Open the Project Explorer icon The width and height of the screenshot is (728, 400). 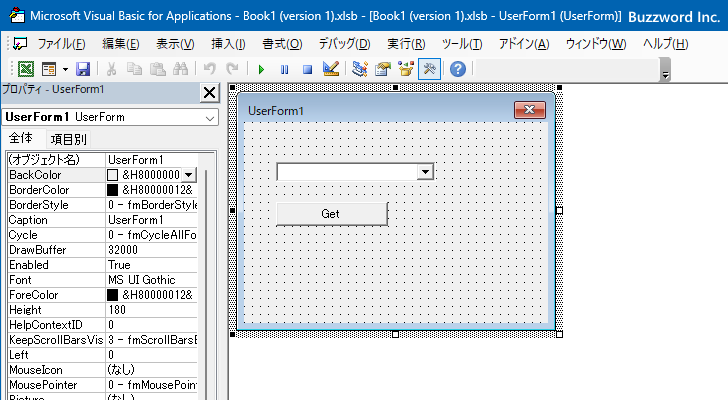pyautogui.click(x=360, y=69)
